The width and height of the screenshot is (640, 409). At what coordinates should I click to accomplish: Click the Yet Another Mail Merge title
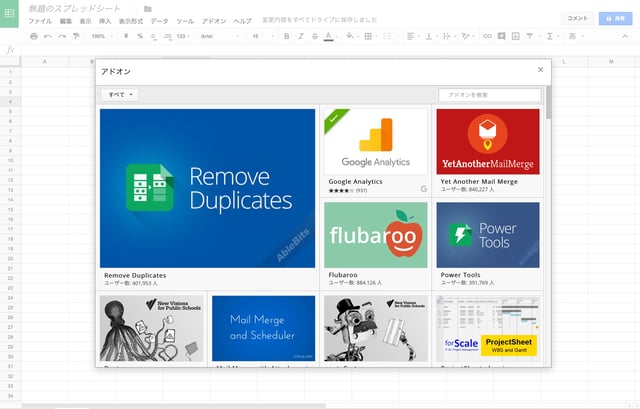point(479,182)
